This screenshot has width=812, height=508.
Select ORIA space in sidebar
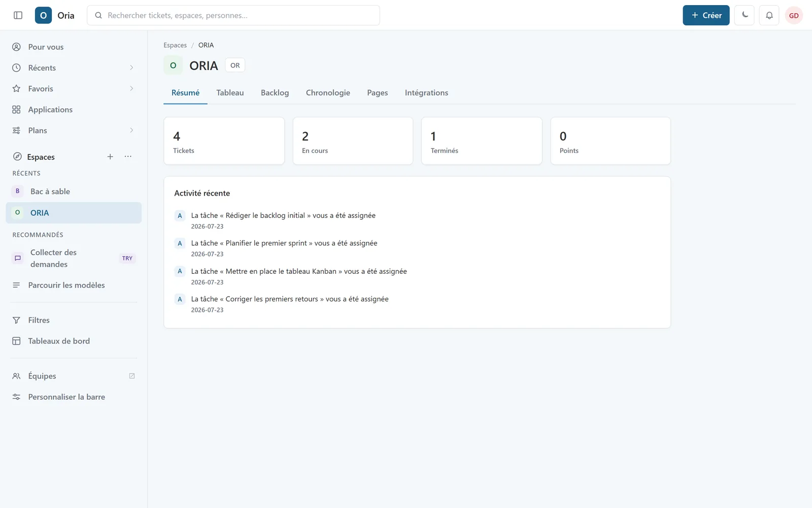point(74,213)
